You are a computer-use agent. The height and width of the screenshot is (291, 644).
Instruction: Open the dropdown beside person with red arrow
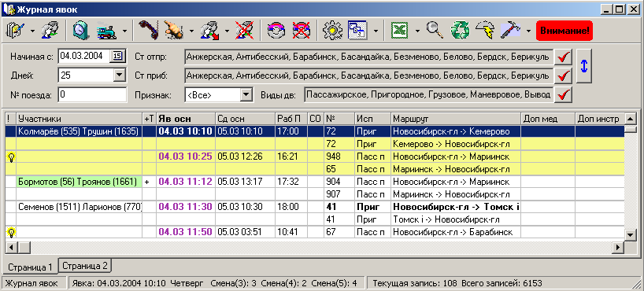point(227,31)
